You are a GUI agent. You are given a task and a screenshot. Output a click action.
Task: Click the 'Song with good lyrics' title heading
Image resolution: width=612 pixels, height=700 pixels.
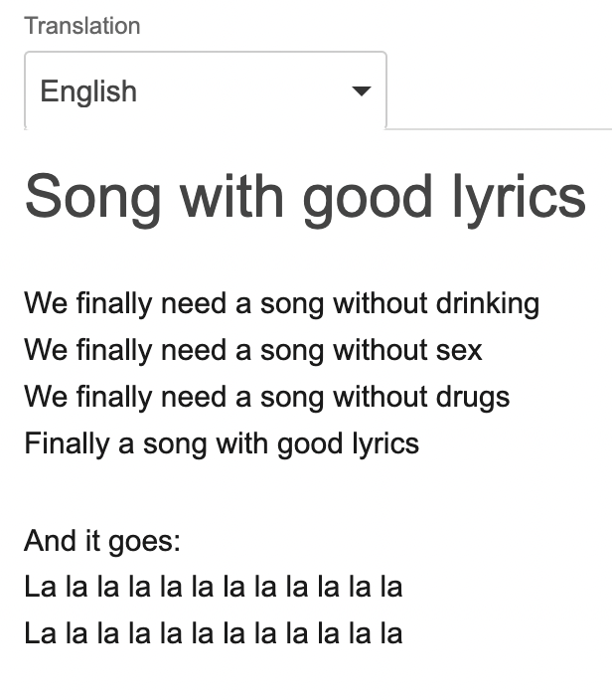coord(305,196)
